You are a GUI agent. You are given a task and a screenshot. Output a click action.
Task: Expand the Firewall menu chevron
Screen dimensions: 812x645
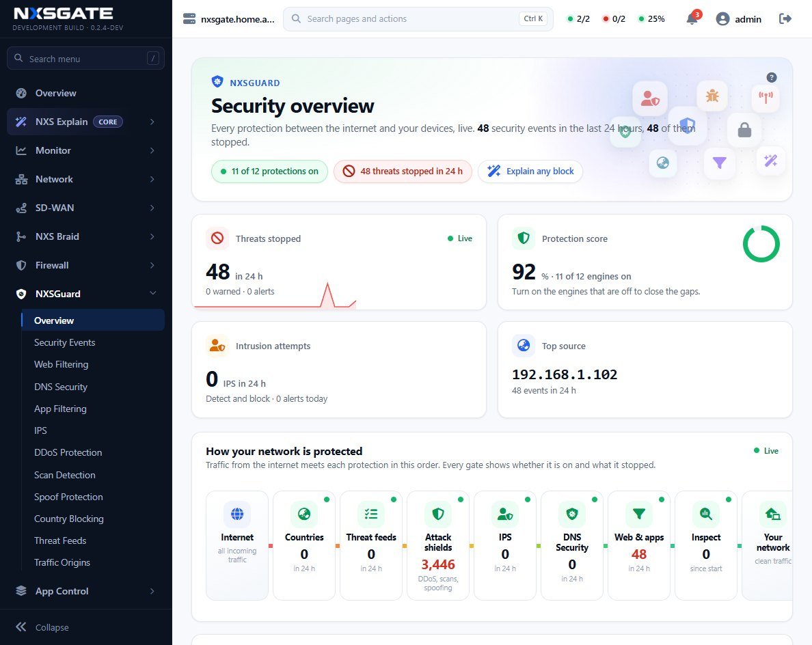152,265
